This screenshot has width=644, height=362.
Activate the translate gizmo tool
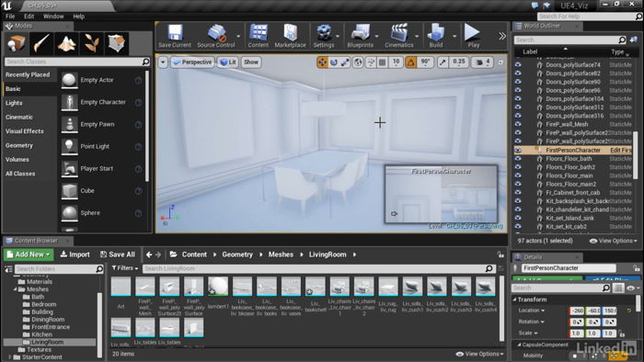(x=322, y=62)
